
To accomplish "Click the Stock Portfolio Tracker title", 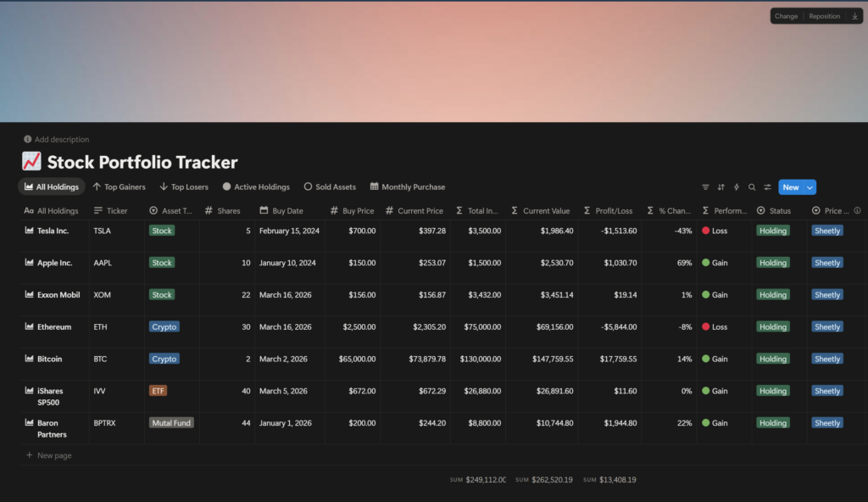I will (x=142, y=162).
